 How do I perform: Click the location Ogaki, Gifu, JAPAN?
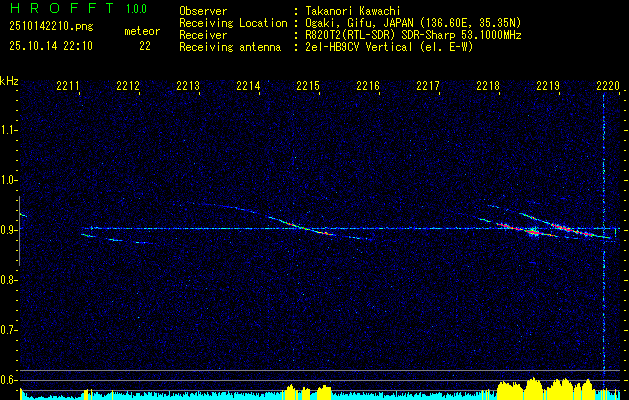(359, 23)
